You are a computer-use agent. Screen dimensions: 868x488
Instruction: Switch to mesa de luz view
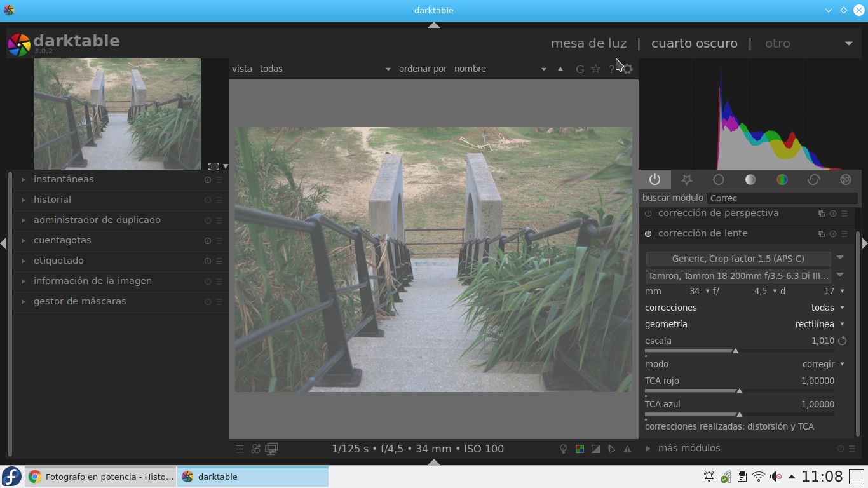(x=588, y=43)
